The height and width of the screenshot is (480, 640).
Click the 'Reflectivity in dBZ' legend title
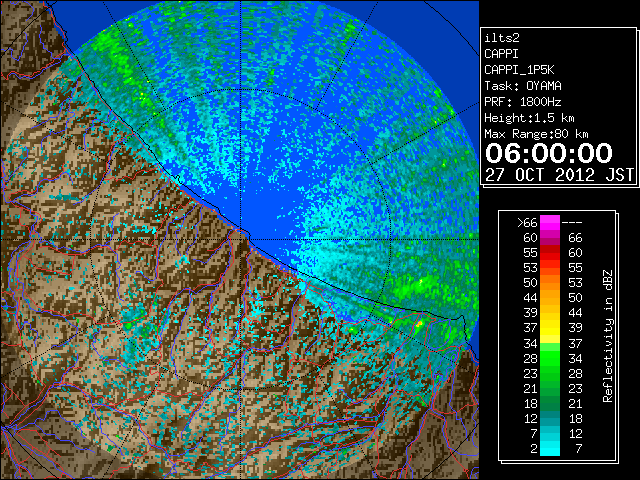coord(608,336)
